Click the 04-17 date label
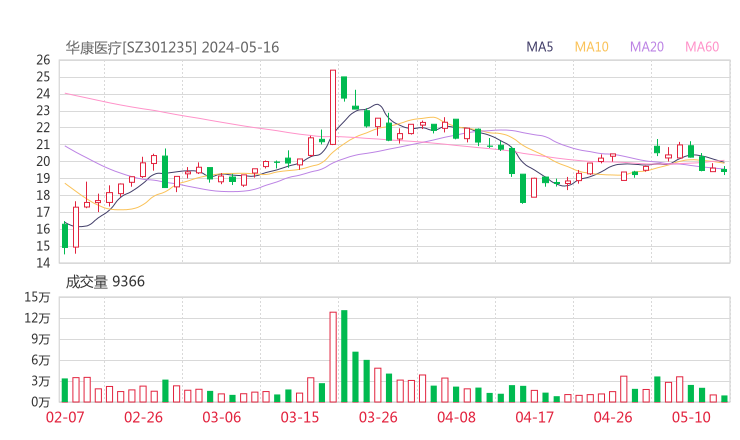 (535, 417)
